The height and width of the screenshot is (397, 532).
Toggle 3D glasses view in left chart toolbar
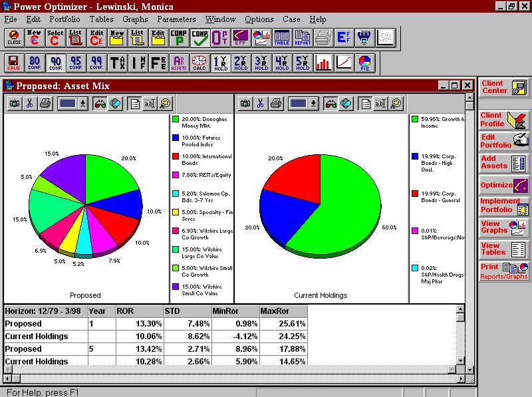(98, 103)
